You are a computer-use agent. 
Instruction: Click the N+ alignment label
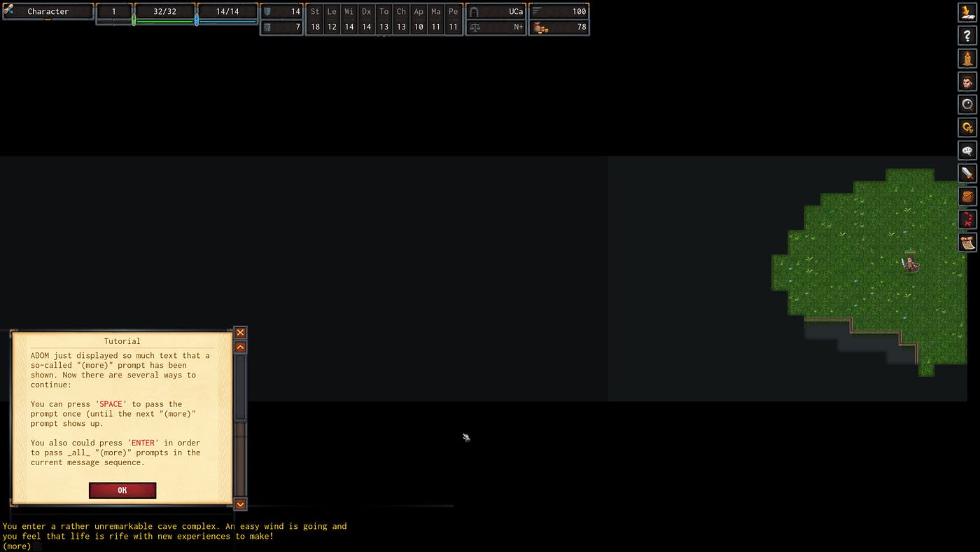pos(518,27)
